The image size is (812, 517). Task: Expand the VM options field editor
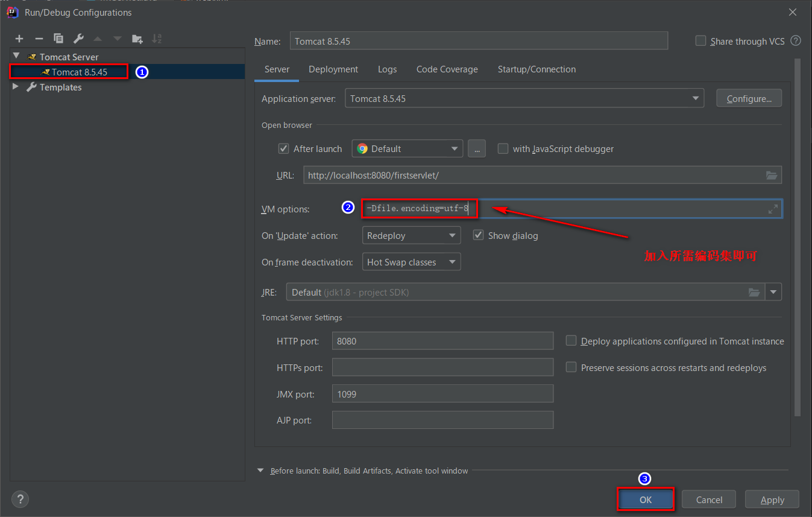pos(773,209)
